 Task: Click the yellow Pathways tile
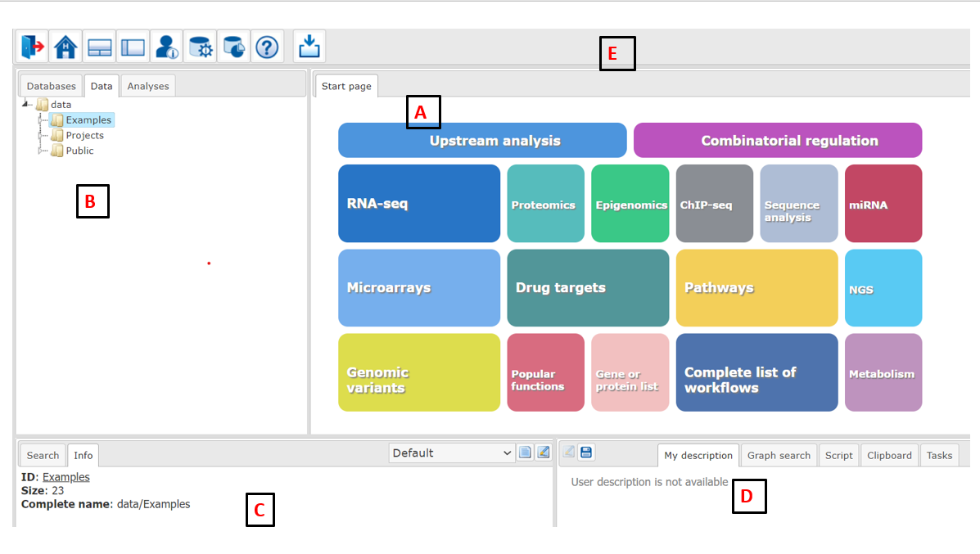tap(756, 288)
